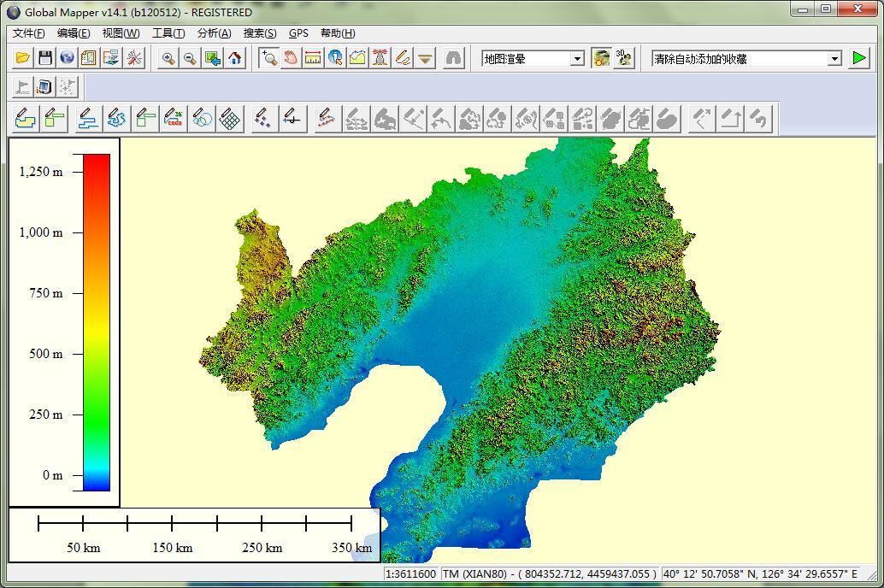The width and height of the screenshot is (884, 588).
Task: Click the brown down-triangle toolbar button
Action: click(425, 58)
